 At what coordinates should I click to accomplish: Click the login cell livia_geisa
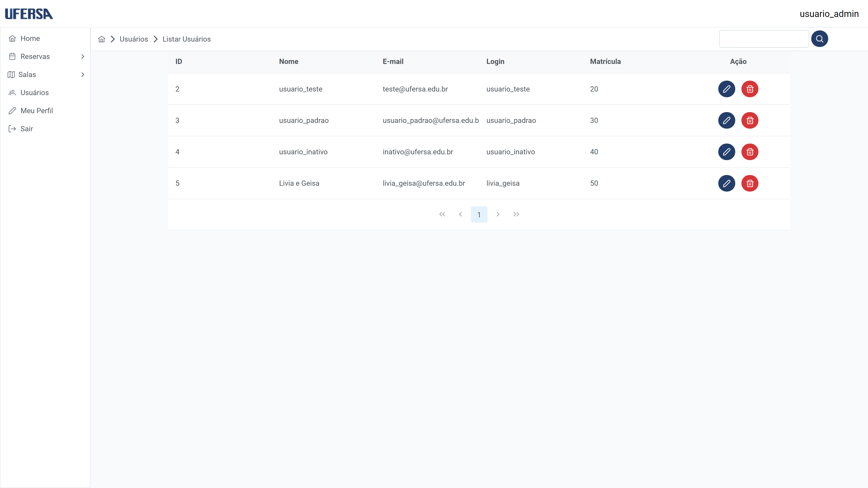503,183
